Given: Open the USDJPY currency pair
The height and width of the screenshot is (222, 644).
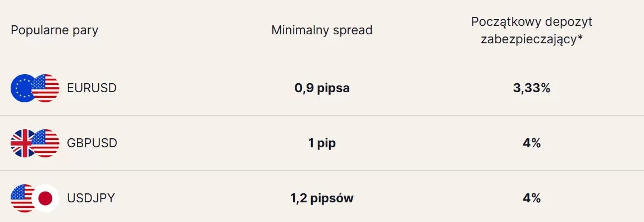Looking at the screenshot, I should [x=91, y=198].
